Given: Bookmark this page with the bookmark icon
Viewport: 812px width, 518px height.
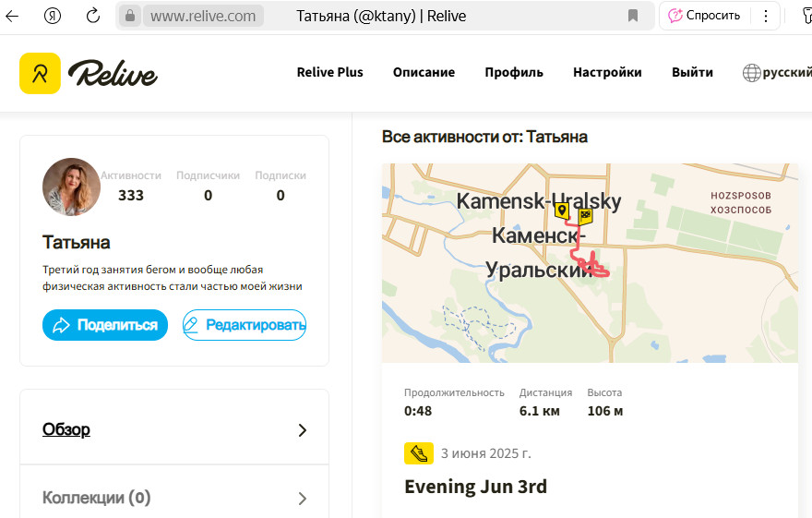Looking at the screenshot, I should click(x=633, y=16).
